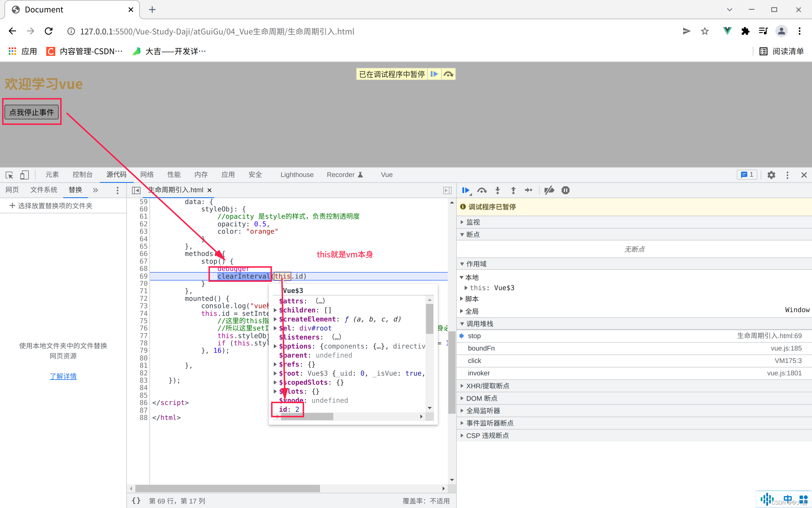The height and width of the screenshot is (508, 812).
Task: Step over next function call
Action: coord(482,190)
